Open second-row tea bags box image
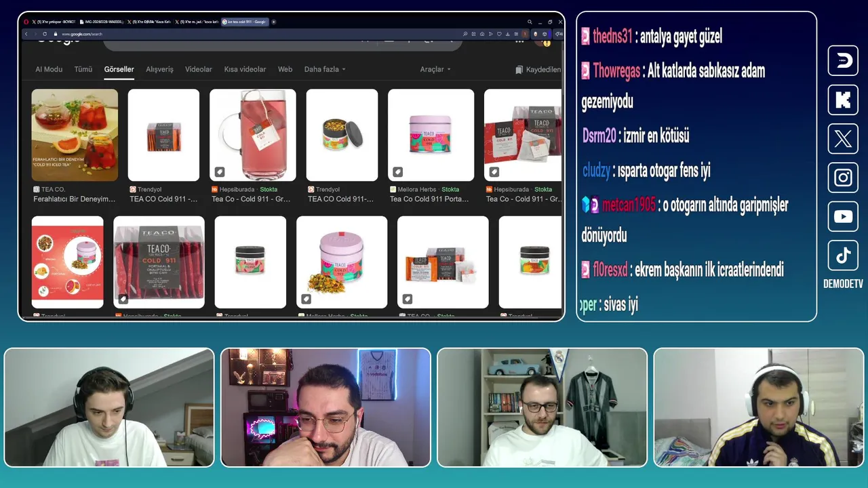The height and width of the screenshot is (488, 868). point(443,262)
